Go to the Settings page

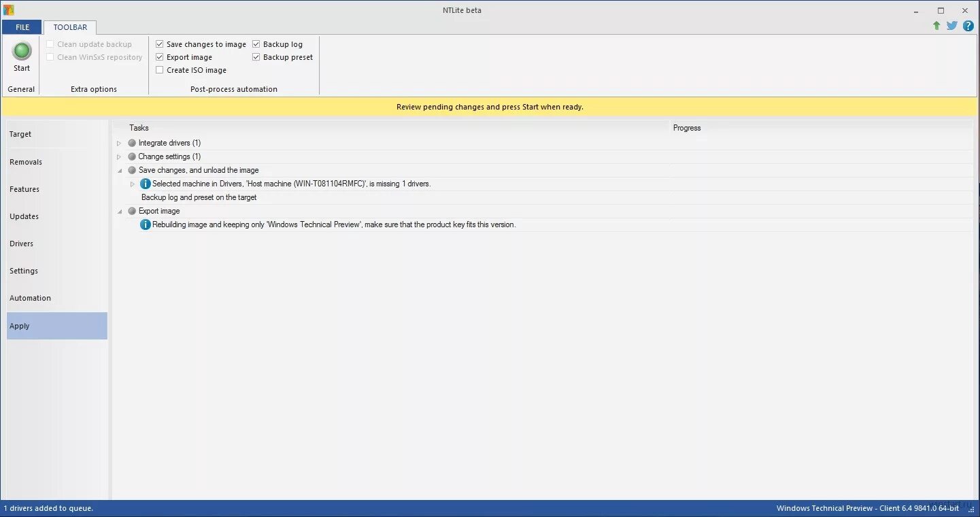click(57, 271)
